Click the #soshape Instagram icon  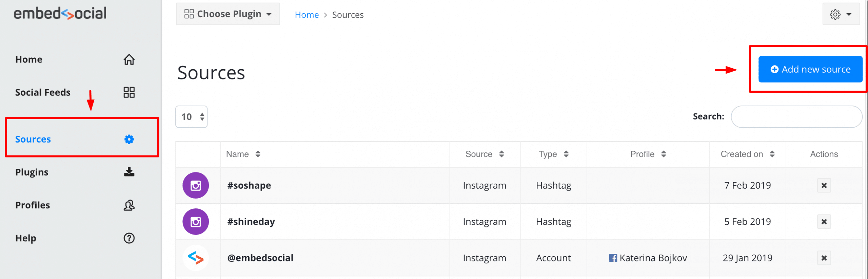(x=196, y=185)
